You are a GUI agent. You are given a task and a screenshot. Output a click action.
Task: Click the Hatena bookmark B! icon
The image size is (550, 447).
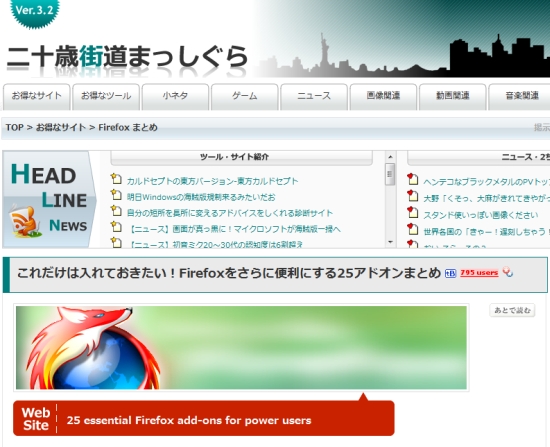(x=450, y=273)
